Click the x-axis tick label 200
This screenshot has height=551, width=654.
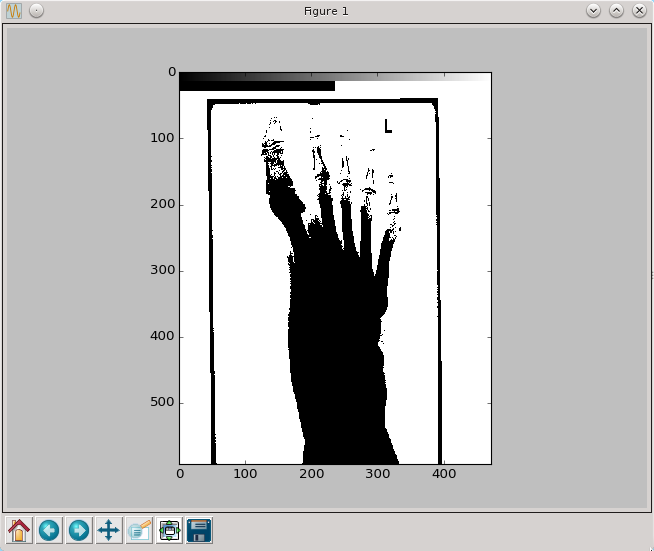point(311,473)
